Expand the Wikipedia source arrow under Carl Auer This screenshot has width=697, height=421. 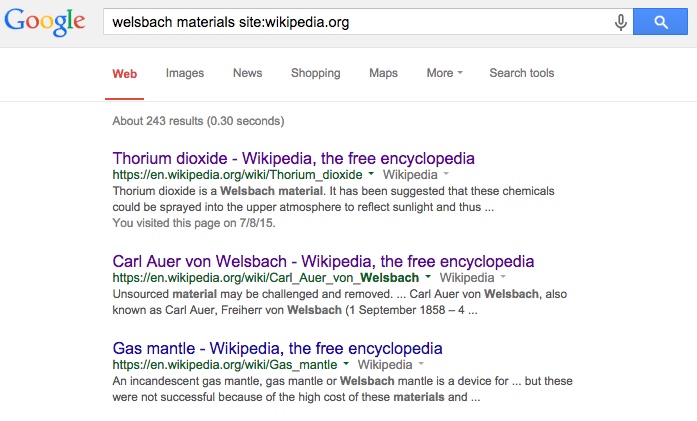point(503,277)
